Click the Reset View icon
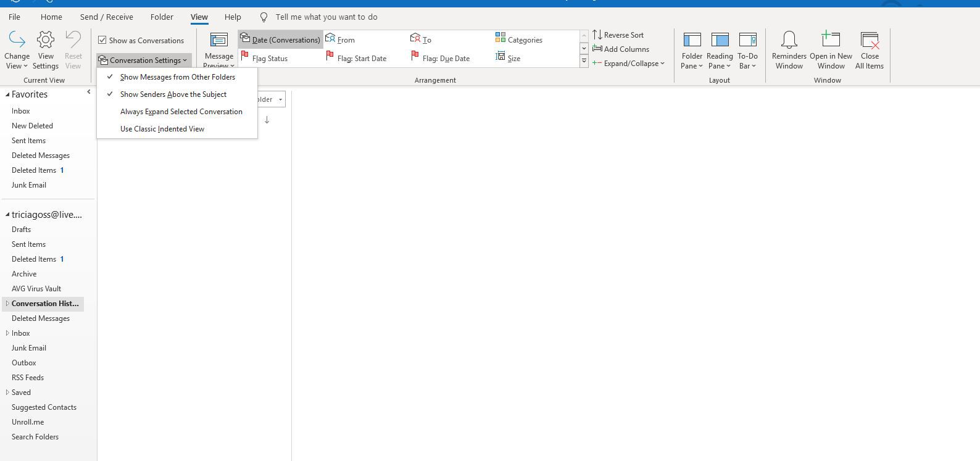Viewport: 980px width, 461px height. (x=73, y=40)
